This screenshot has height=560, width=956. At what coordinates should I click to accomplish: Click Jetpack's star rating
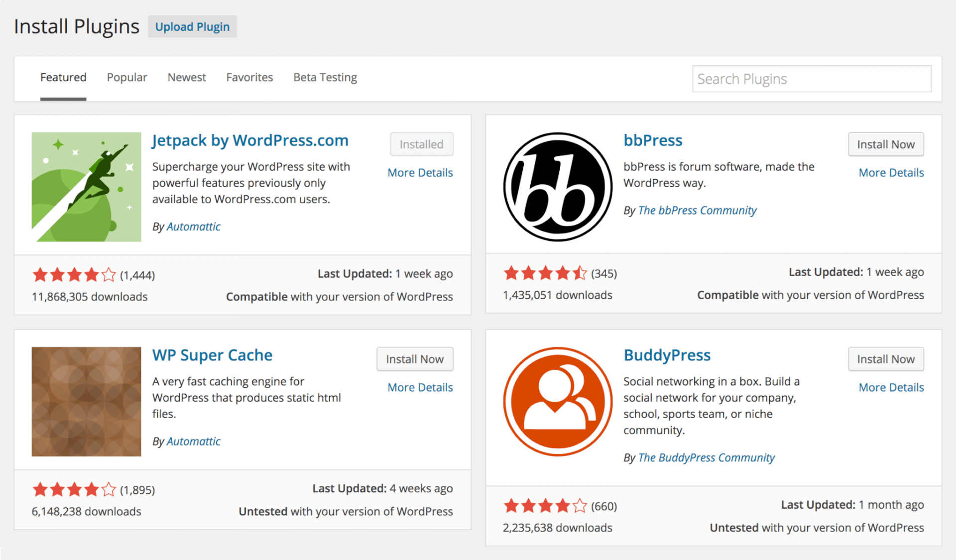coord(74,275)
